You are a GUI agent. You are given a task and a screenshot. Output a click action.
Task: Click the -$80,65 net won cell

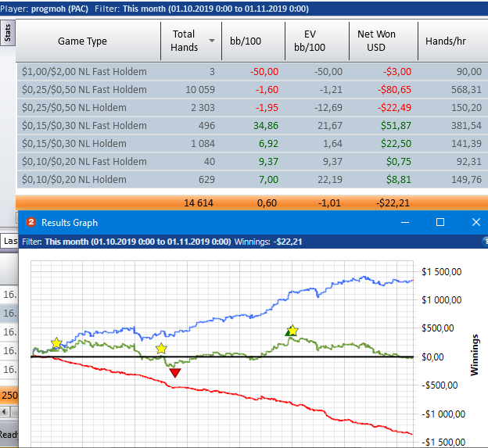click(394, 90)
